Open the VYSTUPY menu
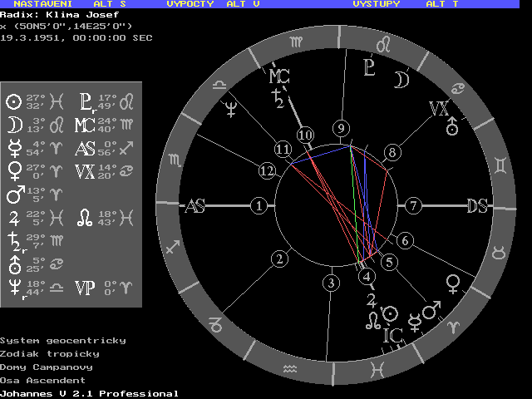 (x=376, y=4)
